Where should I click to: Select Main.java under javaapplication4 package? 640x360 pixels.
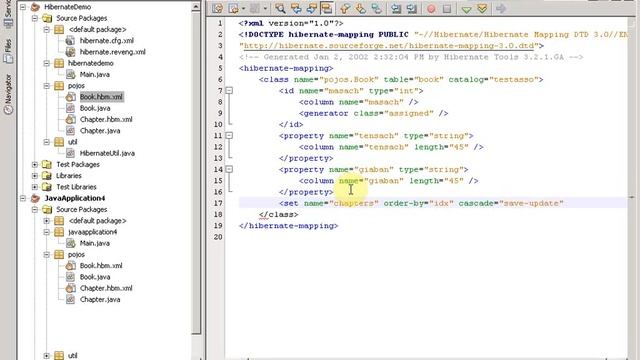click(x=95, y=243)
